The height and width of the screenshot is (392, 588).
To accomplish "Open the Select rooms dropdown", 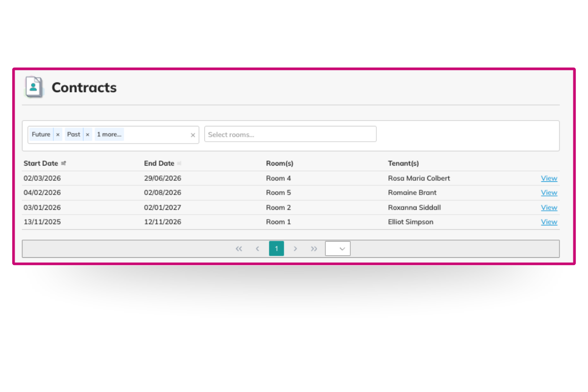I will (290, 134).
